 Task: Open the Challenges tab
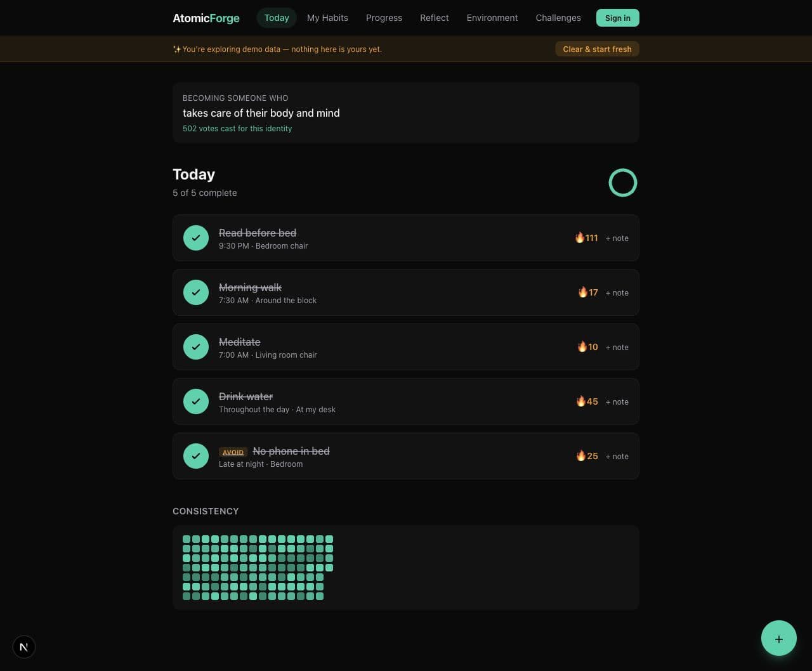tap(558, 18)
